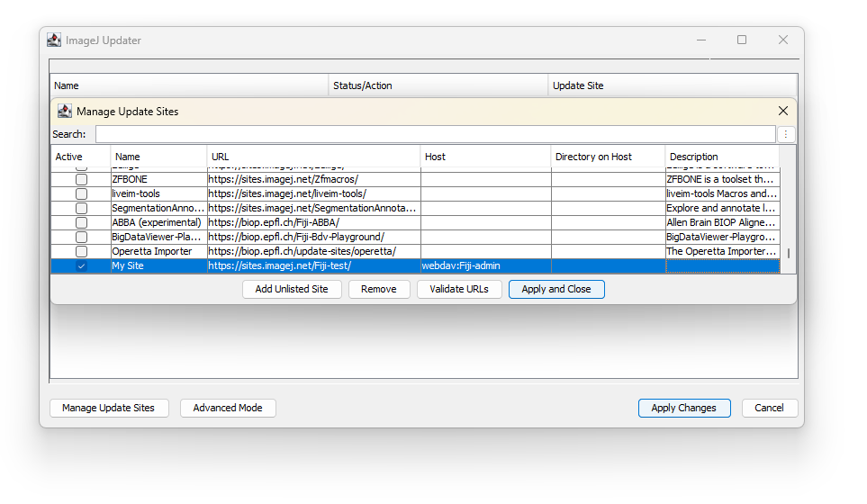The image size is (867, 504).
Task: Click the SegmentationAnnota... URL cell
Action: click(314, 208)
